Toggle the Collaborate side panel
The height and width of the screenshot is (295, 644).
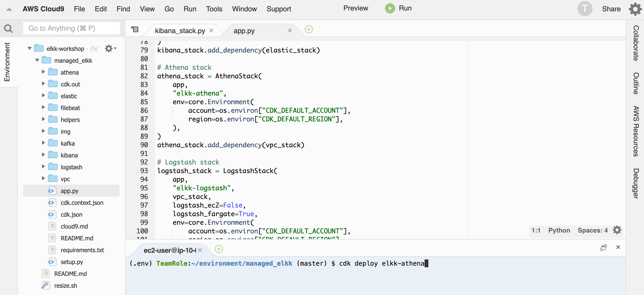tap(636, 43)
